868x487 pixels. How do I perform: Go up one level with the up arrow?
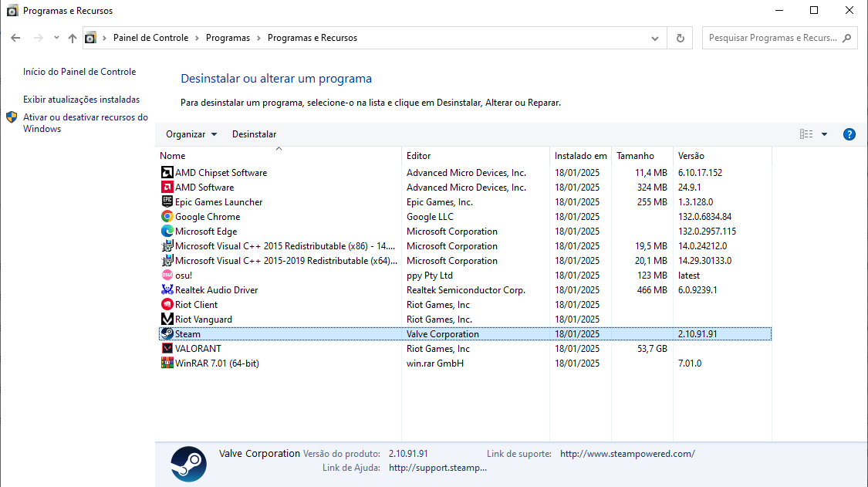point(73,38)
